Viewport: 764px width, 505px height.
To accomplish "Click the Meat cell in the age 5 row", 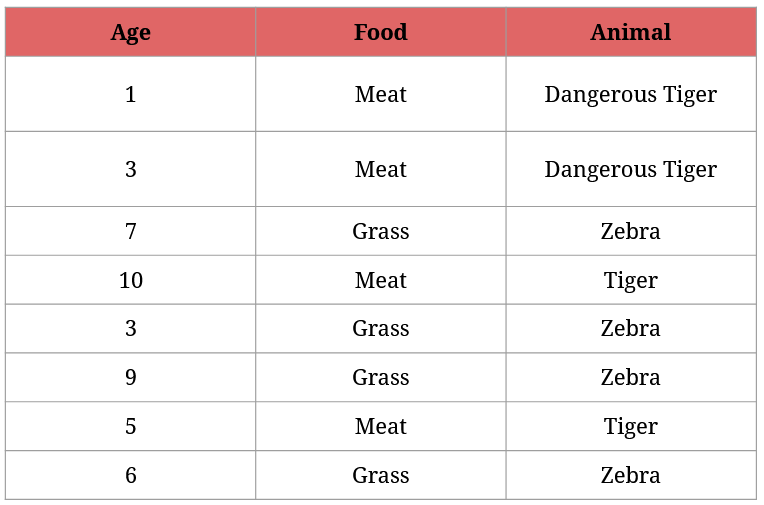I will click(x=380, y=426).
